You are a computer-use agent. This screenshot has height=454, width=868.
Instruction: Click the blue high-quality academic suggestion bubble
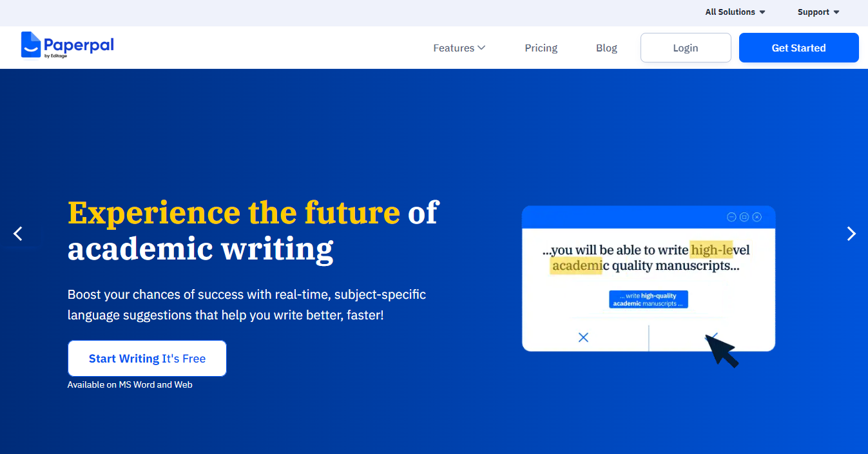(648, 299)
